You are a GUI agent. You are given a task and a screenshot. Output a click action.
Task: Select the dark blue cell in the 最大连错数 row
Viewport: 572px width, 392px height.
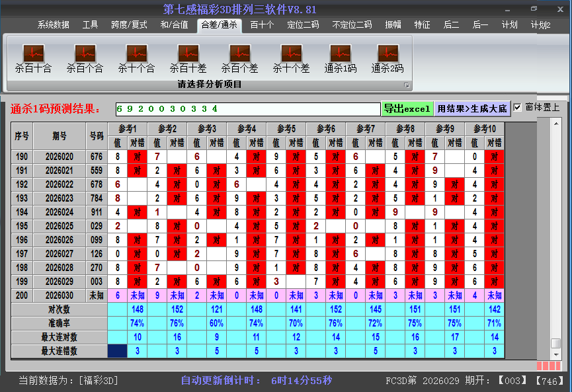point(118,351)
